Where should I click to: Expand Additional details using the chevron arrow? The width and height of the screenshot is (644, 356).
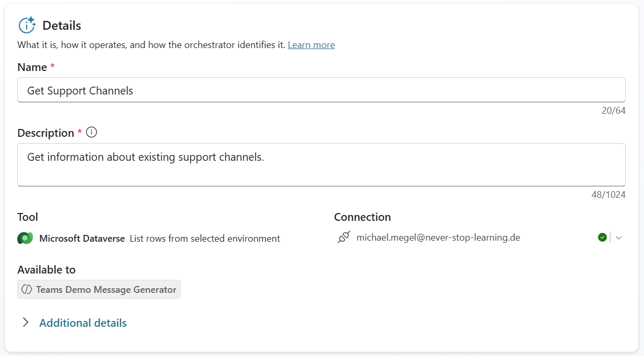point(25,323)
